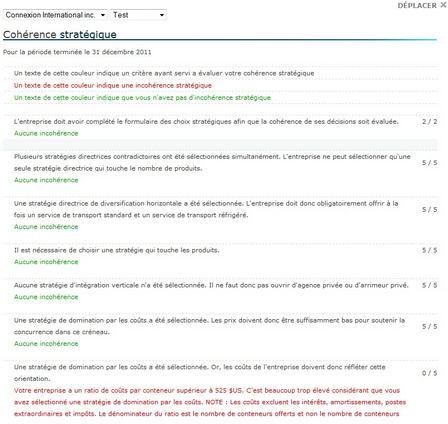The image size is (448, 424).
Task: Click the red incohérence stratégique legend text
Action: (113, 85)
